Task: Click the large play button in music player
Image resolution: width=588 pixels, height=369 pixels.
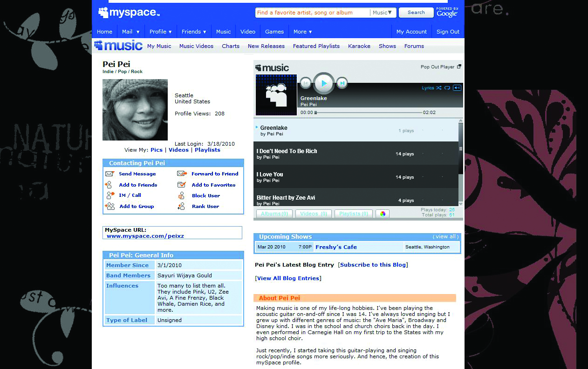Action: 324,83
